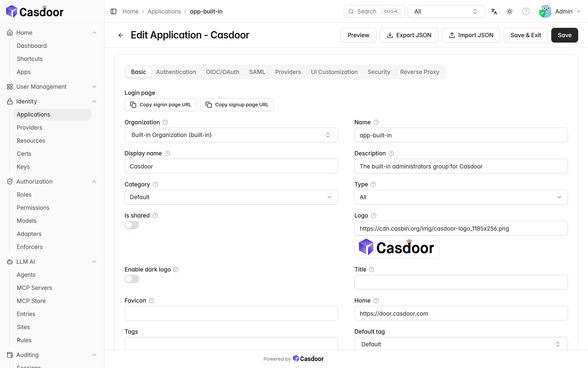Screen dimensions: 588x368
Task: Switch to the Reverse Proxy tab
Action: point(420,72)
